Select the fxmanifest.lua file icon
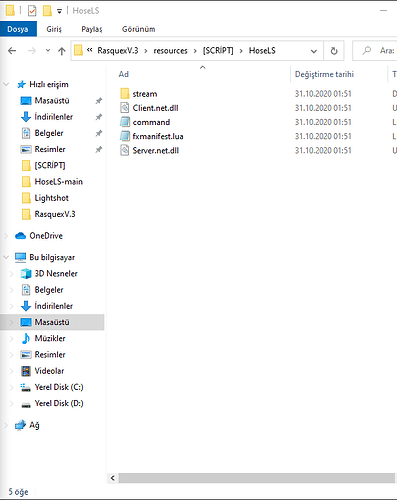Viewport: 397px width, 500px height. coord(125,136)
